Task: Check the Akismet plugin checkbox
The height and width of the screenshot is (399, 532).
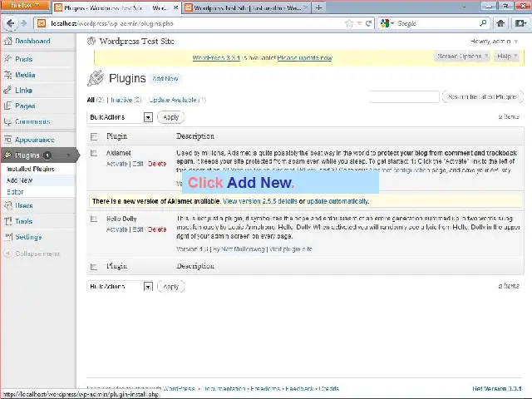Action: click(x=94, y=153)
